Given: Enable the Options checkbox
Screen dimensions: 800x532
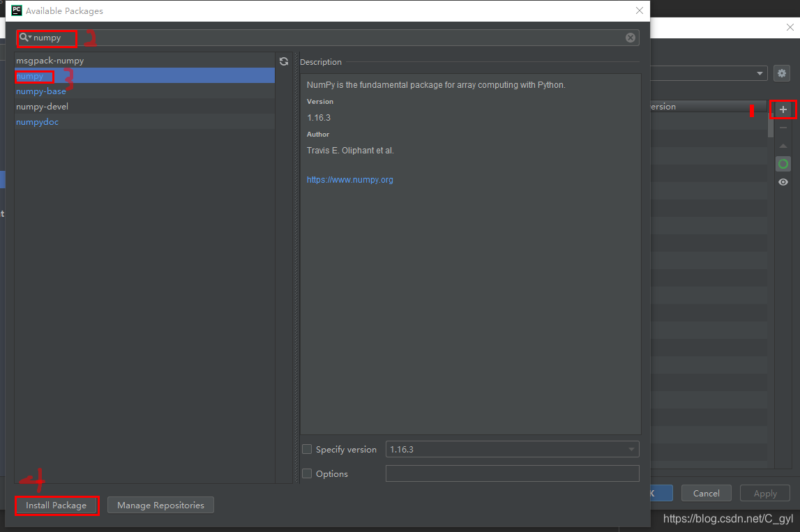Looking at the screenshot, I should pyautogui.click(x=307, y=473).
